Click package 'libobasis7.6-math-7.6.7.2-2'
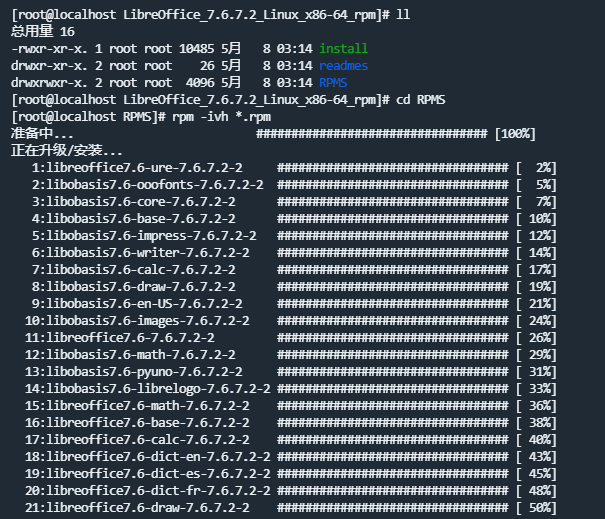The height and width of the screenshot is (519, 605). (141, 354)
